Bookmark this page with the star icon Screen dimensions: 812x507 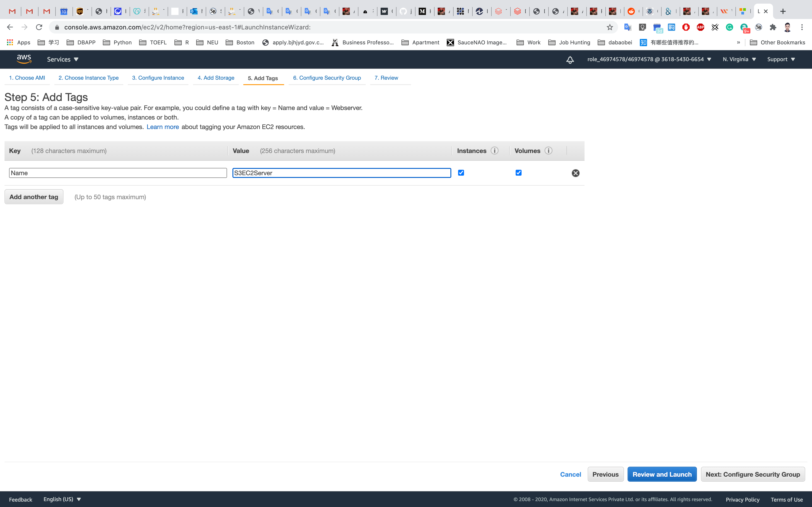pos(610,27)
